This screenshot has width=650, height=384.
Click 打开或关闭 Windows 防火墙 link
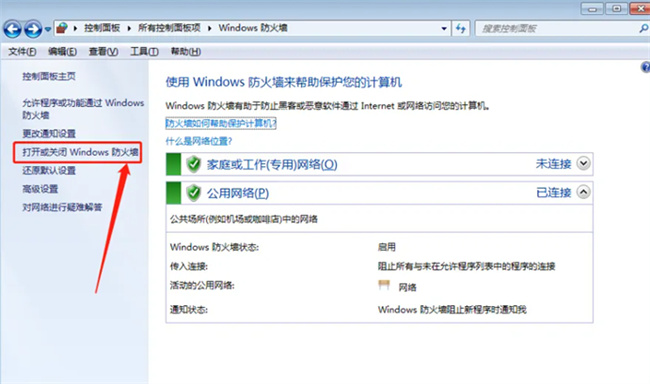tap(80, 152)
